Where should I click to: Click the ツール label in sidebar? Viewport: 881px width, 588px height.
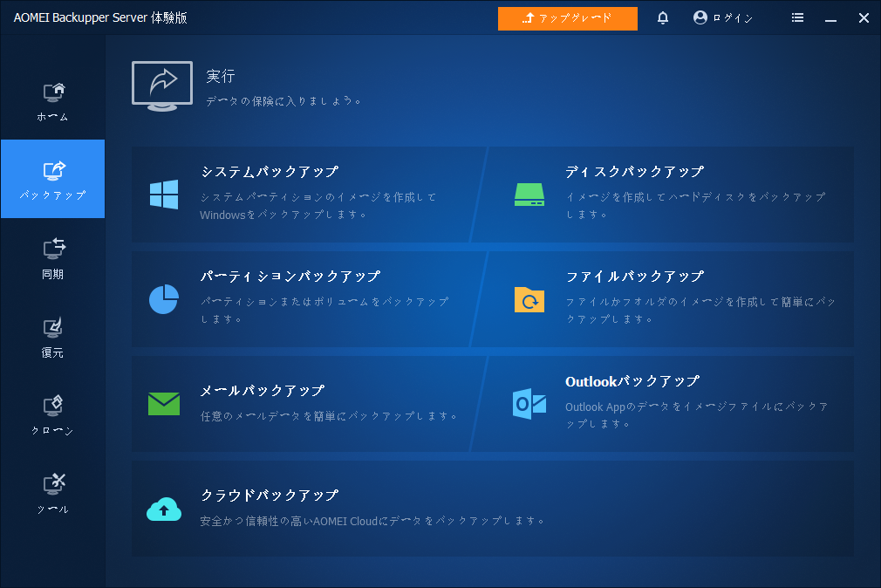pos(53,509)
